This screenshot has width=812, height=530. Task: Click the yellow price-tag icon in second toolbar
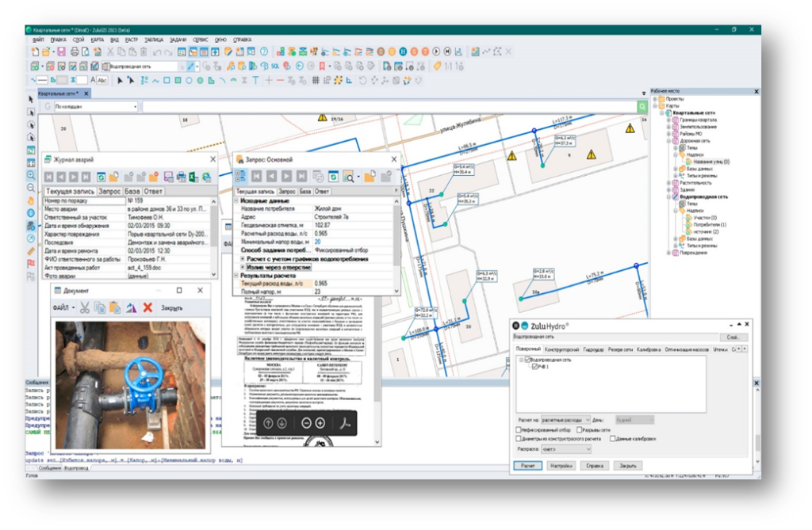pyautogui.click(x=437, y=67)
